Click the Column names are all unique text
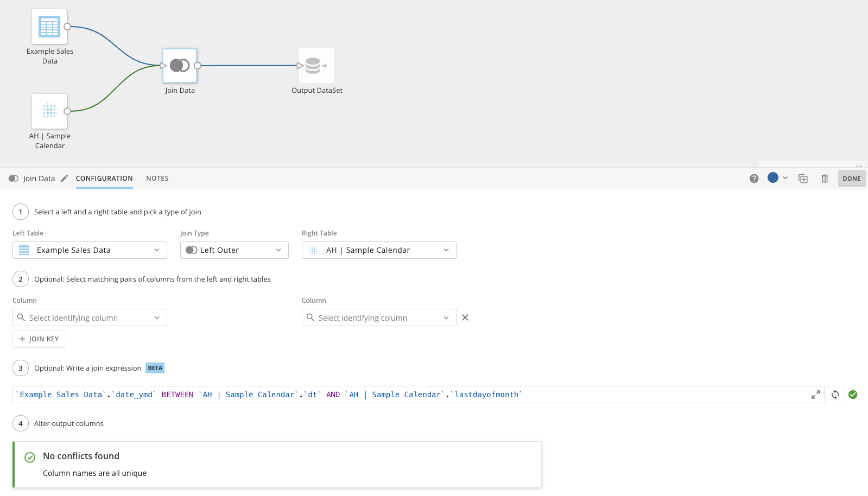 coord(95,473)
